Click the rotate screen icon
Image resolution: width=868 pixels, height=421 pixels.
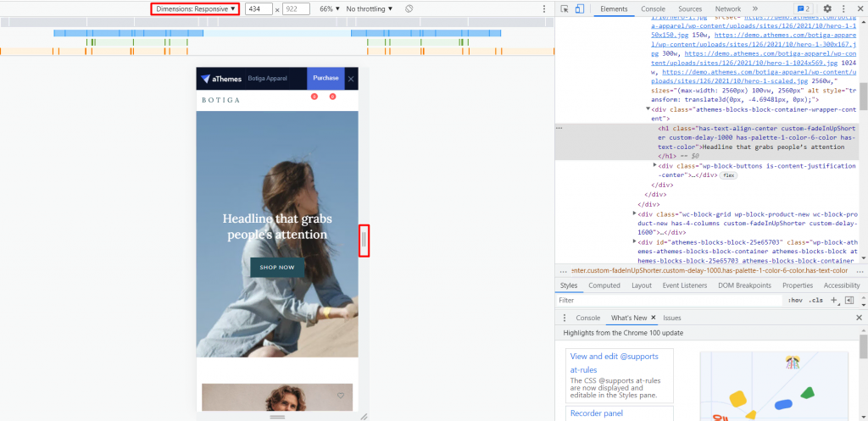[x=409, y=8]
